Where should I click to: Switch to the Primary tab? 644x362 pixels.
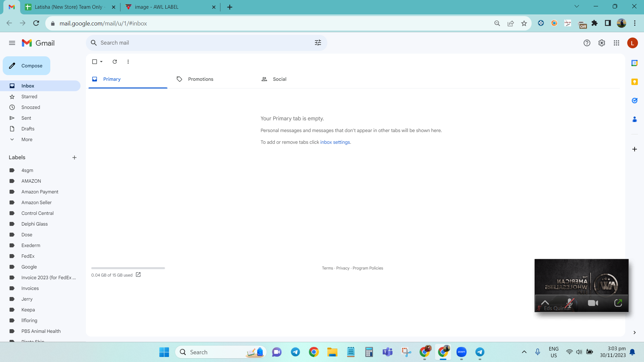point(128,79)
